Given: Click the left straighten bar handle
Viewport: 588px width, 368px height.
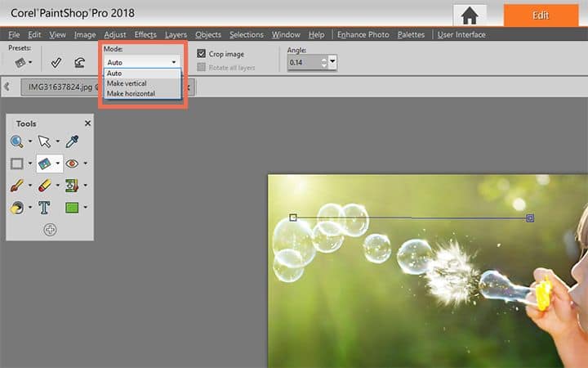Looking at the screenshot, I should pyautogui.click(x=293, y=218).
